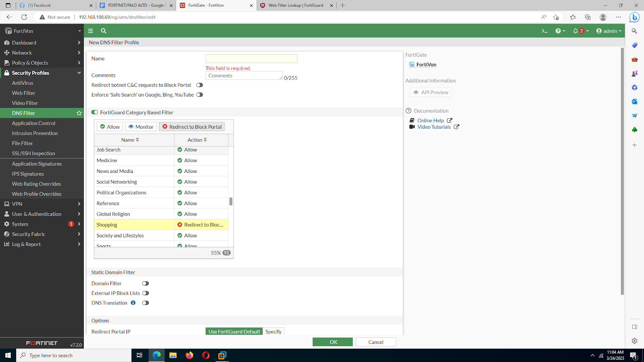Reload the browser page
This screenshot has height=362, width=644.
coord(24,17)
